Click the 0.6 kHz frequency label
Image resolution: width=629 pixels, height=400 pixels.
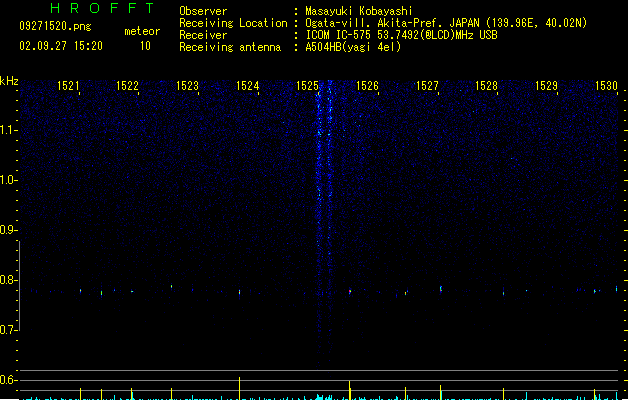click(8, 380)
